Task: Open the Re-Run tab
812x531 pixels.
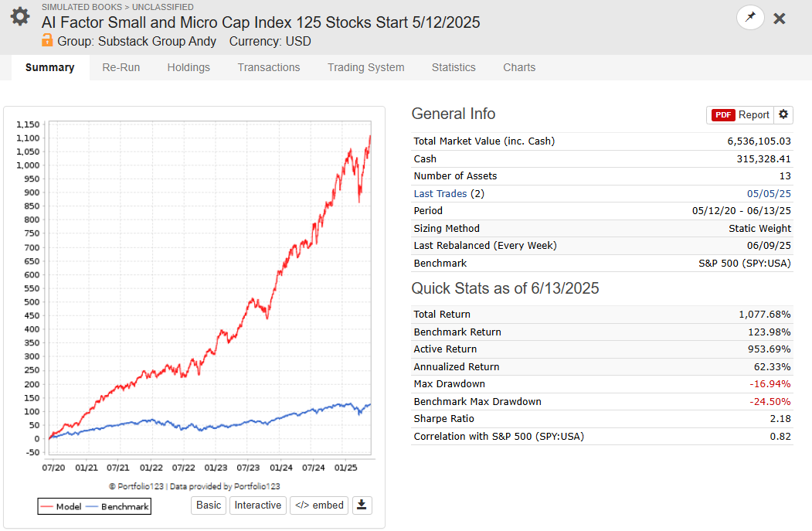Action: click(121, 67)
